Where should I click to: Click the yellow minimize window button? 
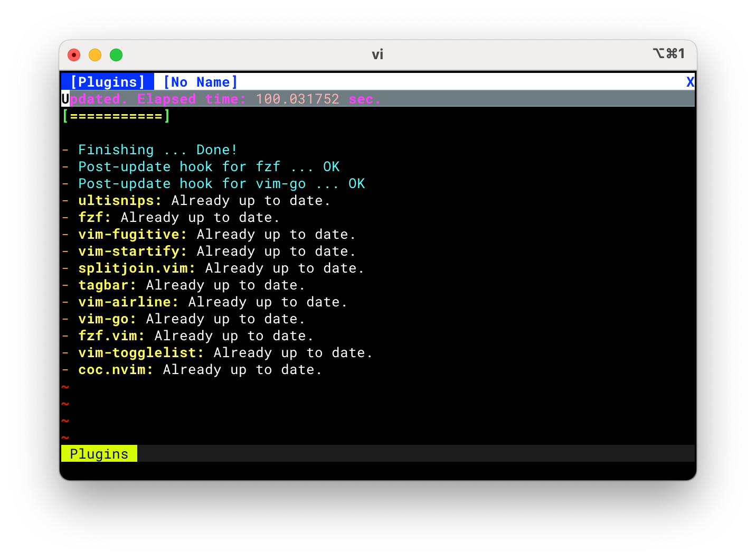pos(95,55)
